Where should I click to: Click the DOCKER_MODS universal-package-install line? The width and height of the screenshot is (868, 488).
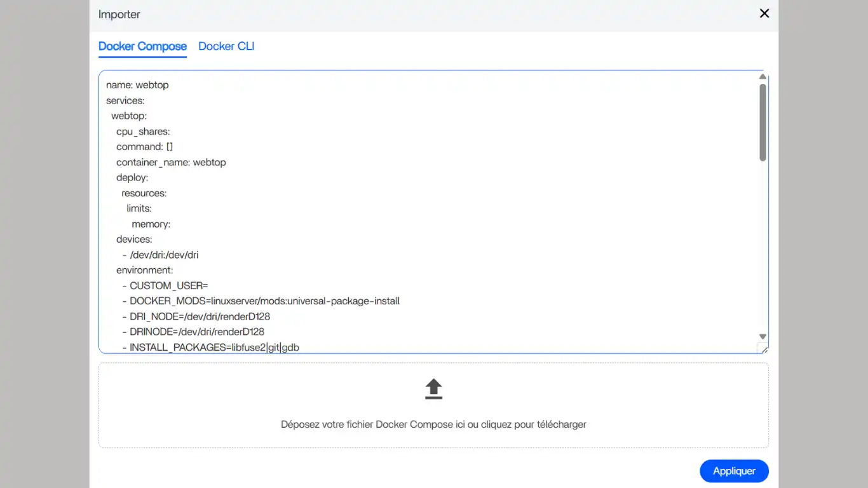264,301
